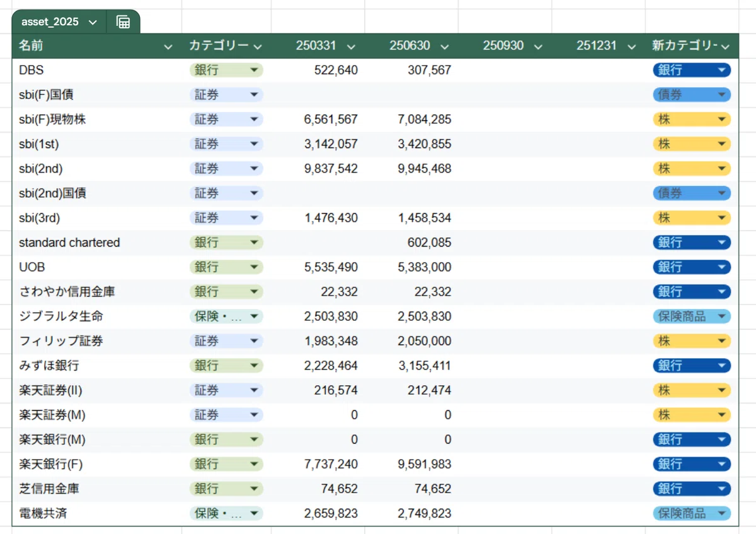Open the table view icon next to asset_2025
The width and height of the screenshot is (756, 534).
tap(123, 22)
